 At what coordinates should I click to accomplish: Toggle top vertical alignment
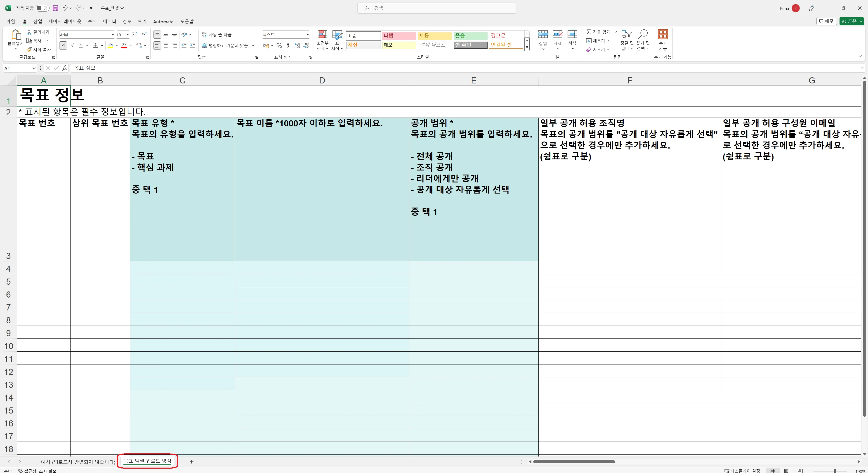click(x=157, y=34)
